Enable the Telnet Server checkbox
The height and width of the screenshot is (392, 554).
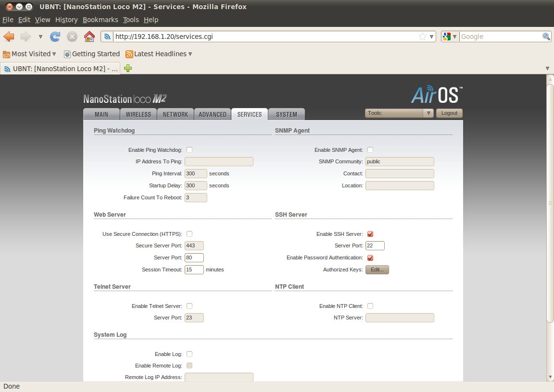[189, 306]
